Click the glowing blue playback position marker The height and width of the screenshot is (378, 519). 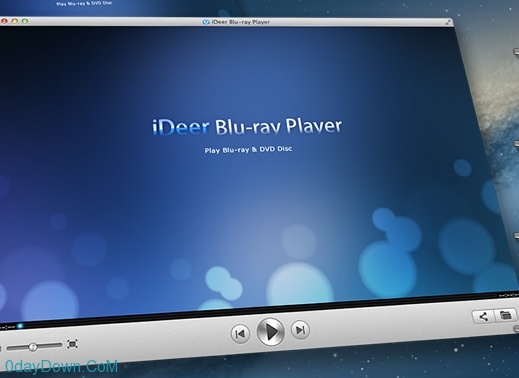pos(20,326)
